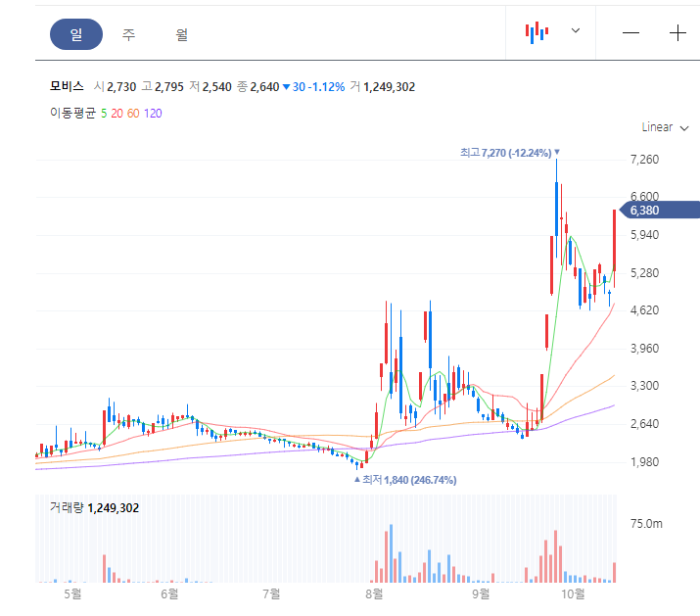700x616 pixels.
Task: Click the 거래량 1,249,302 volume label
Action: tap(94, 508)
